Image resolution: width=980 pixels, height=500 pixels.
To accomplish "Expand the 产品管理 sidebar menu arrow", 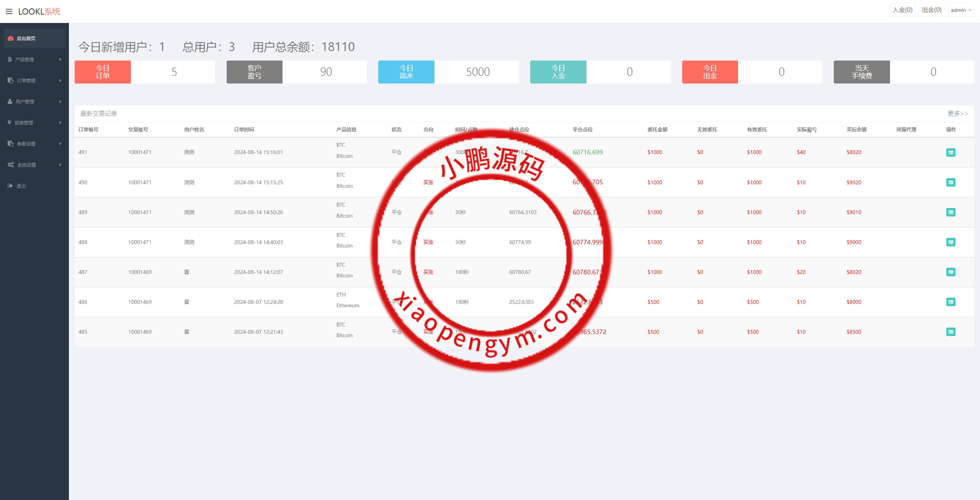I will pyautogui.click(x=60, y=59).
